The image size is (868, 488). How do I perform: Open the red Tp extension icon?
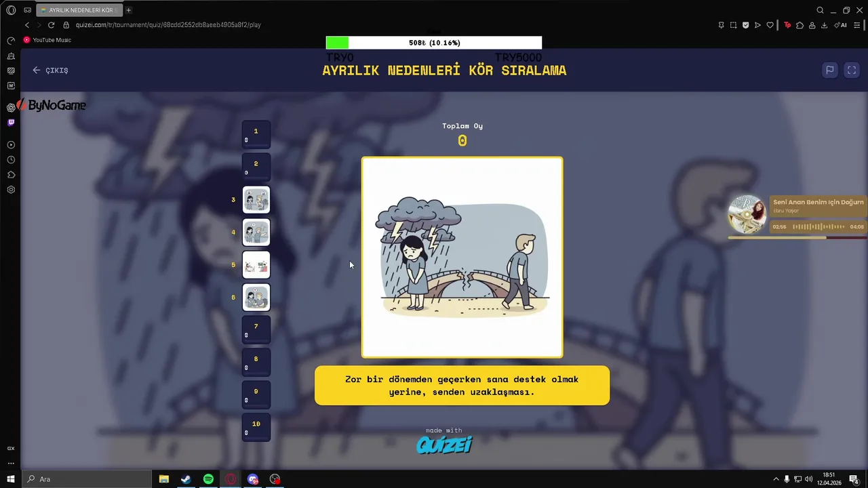(787, 25)
